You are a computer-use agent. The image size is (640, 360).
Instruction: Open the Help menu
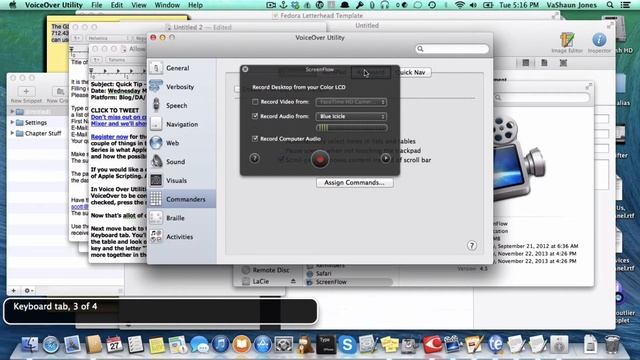pos(195,5)
